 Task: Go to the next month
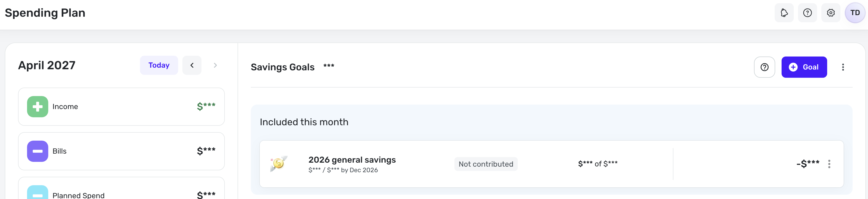(215, 66)
